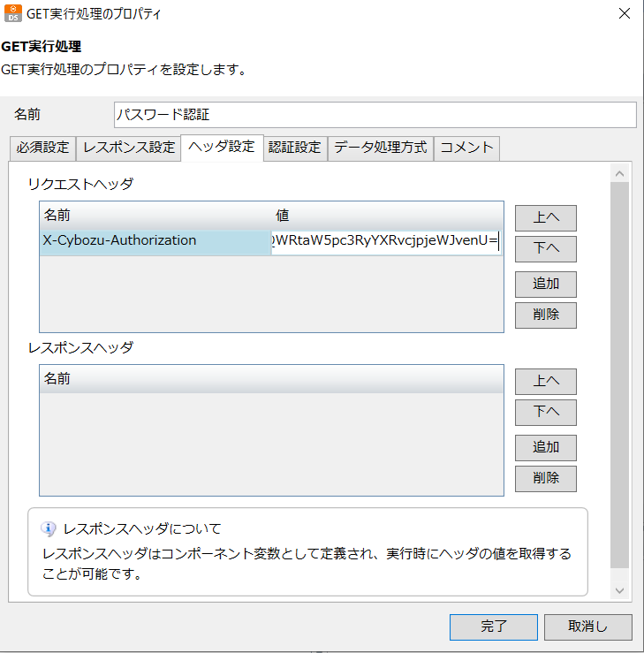Image resolution: width=644 pixels, height=653 pixels.
Task: Click the scrollbar down arrow
Action: pos(619,590)
